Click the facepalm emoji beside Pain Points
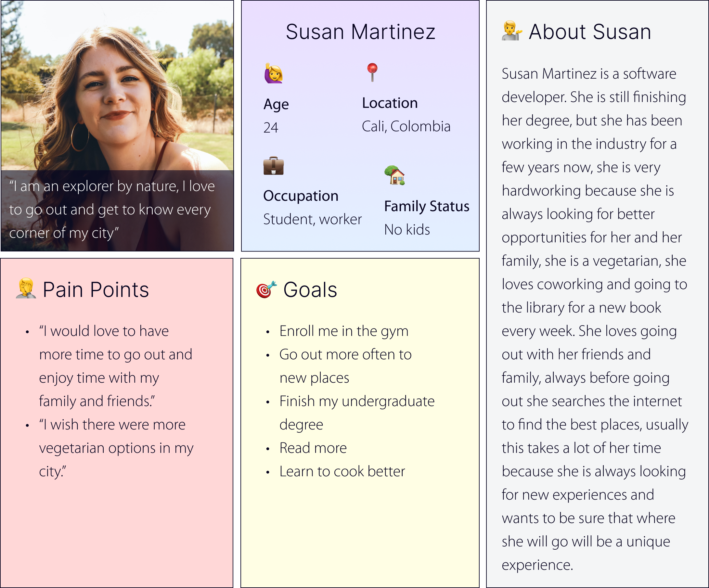 26,288
